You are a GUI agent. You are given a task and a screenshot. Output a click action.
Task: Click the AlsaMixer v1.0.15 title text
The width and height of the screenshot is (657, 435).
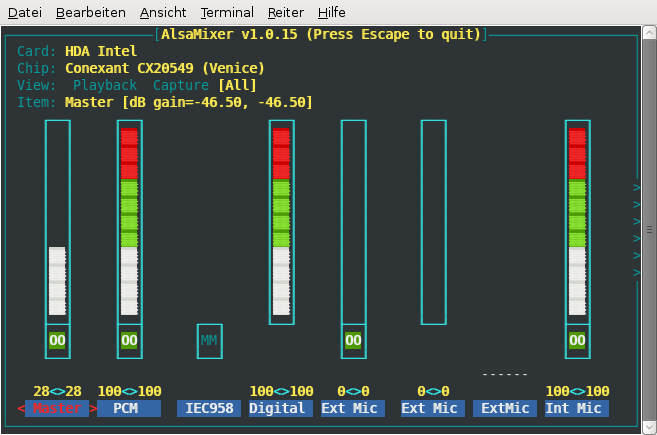pyautogui.click(x=321, y=34)
